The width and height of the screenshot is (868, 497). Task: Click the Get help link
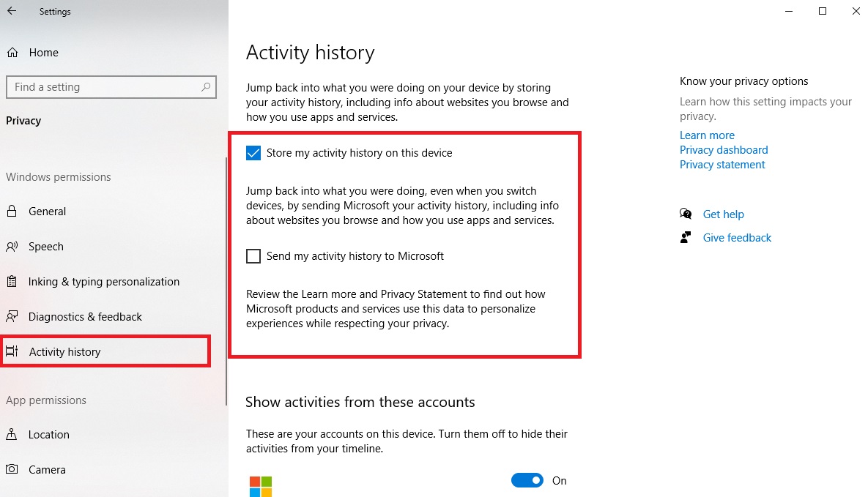[x=723, y=214]
